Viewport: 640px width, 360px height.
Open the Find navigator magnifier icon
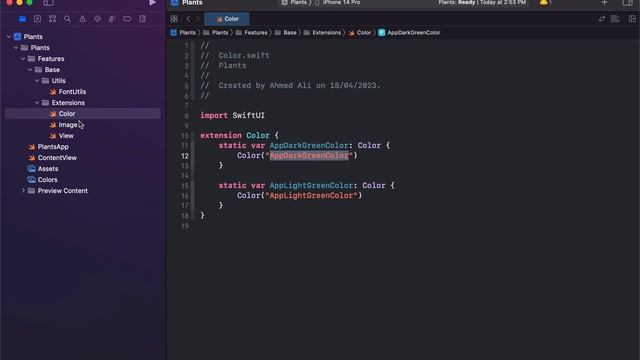(x=67, y=19)
